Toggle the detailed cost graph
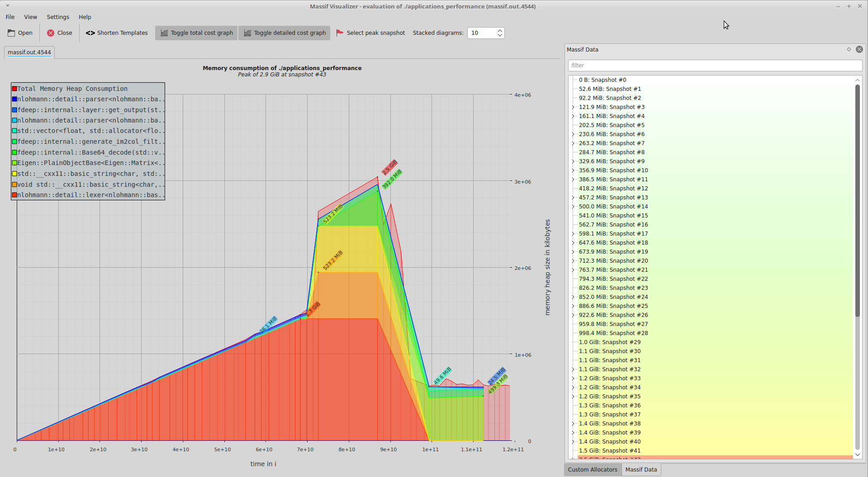 click(285, 33)
